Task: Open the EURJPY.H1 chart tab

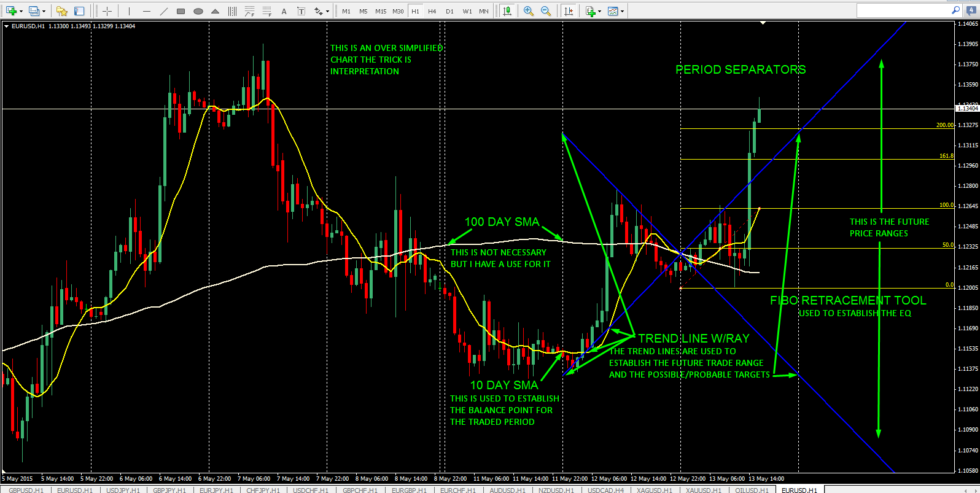Action: pos(216,490)
